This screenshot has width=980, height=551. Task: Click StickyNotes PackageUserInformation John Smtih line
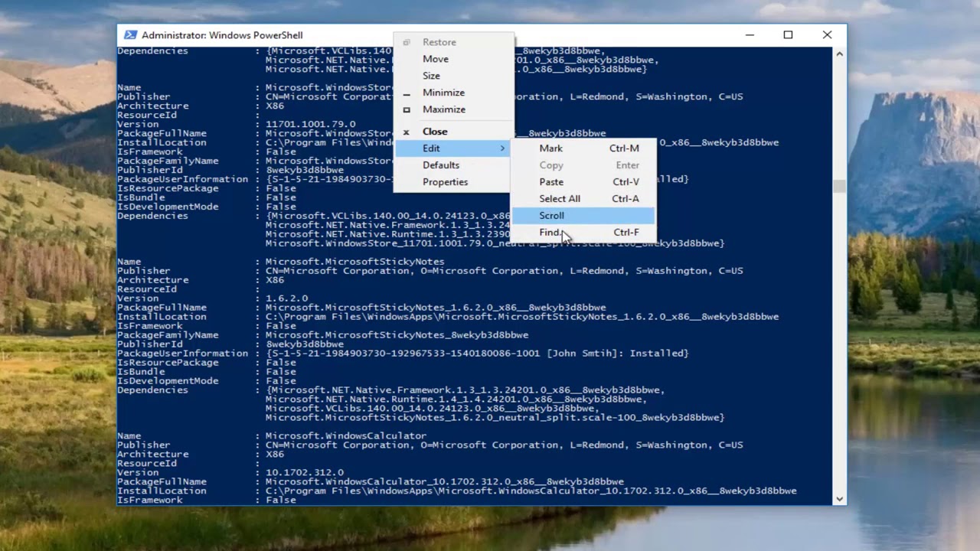pos(477,354)
